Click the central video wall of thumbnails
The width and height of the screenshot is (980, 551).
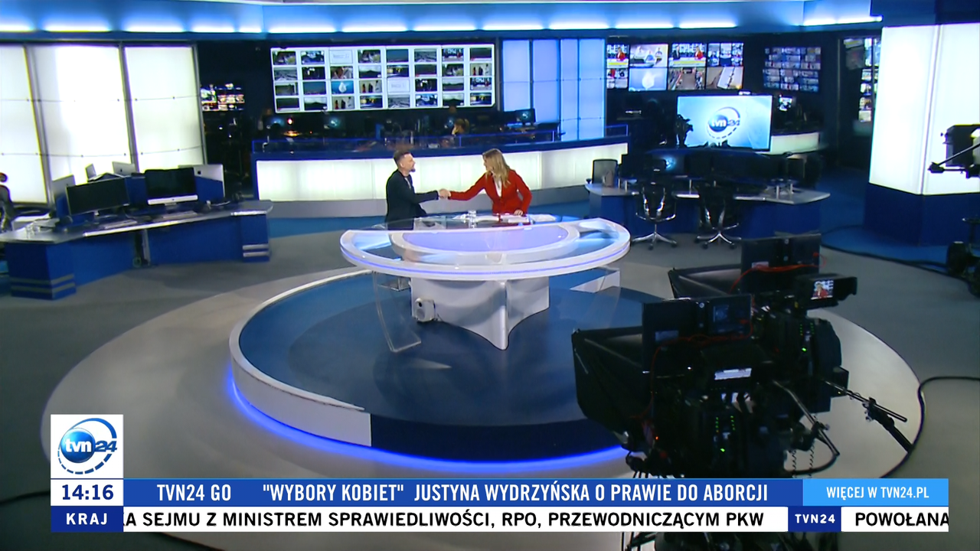tap(383, 78)
